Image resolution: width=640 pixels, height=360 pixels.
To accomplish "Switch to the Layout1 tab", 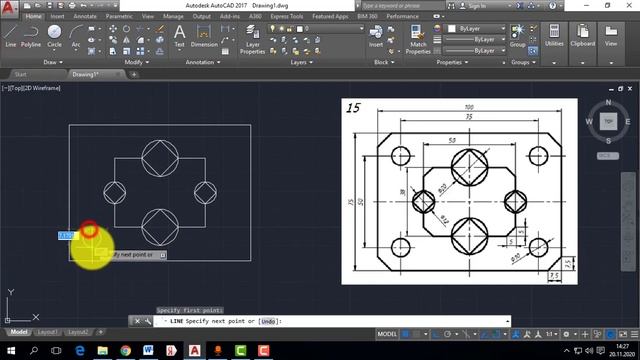I will 47,332.
